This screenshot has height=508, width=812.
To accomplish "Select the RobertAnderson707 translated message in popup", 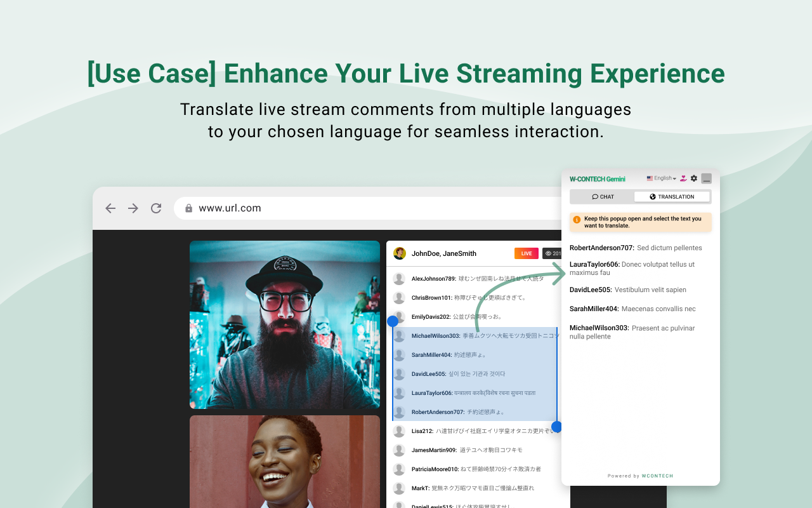I will [636, 248].
